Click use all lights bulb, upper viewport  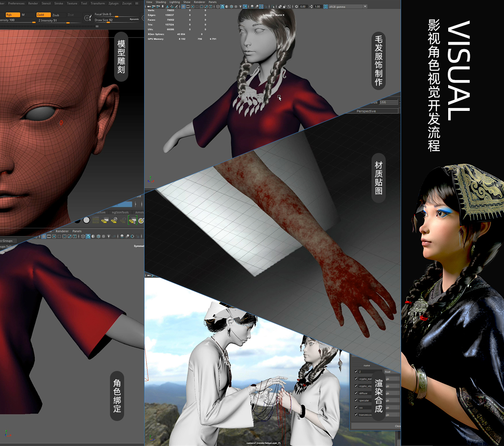tap(240, 7)
